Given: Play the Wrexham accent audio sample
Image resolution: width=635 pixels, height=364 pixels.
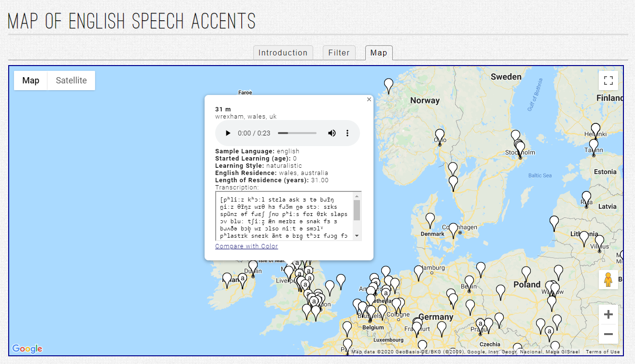Looking at the screenshot, I should [228, 133].
